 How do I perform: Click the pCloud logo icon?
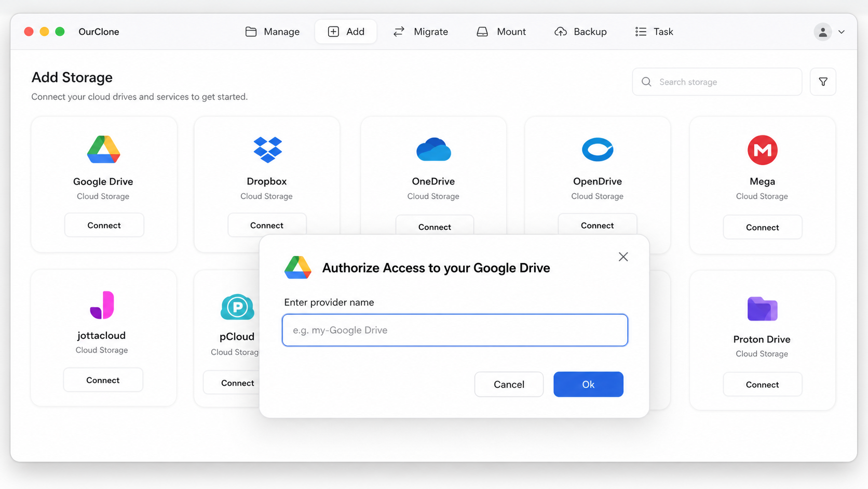pos(237,307)
